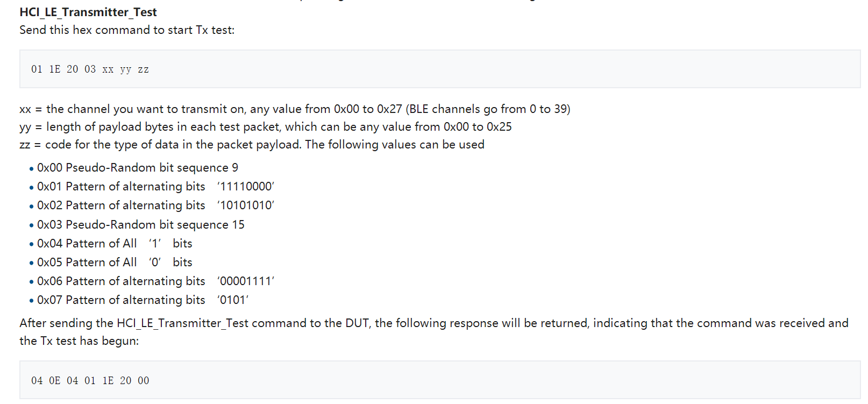Click the yy payload length description line
The width and height of the screenshot is (868, 404).
(266, 127)
